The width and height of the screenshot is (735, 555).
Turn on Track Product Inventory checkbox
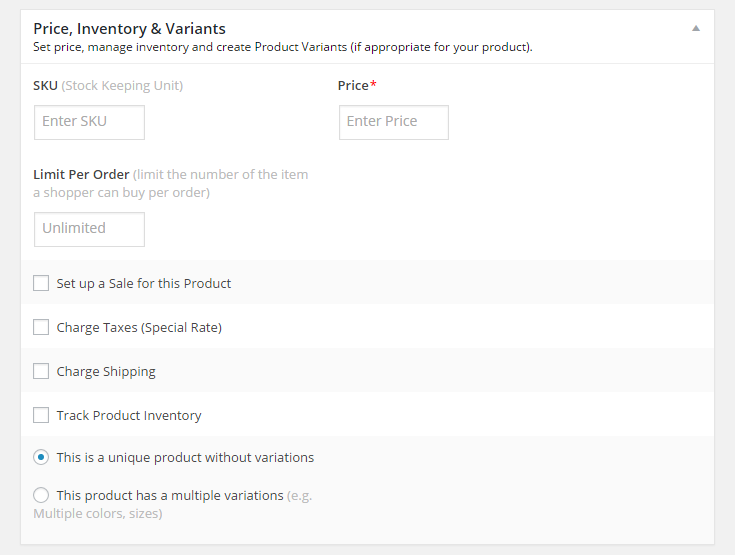tap(41, 415)
